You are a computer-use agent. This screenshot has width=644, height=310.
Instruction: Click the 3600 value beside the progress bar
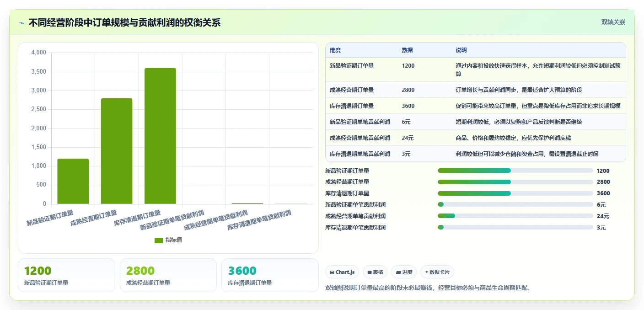coord(603,193)
